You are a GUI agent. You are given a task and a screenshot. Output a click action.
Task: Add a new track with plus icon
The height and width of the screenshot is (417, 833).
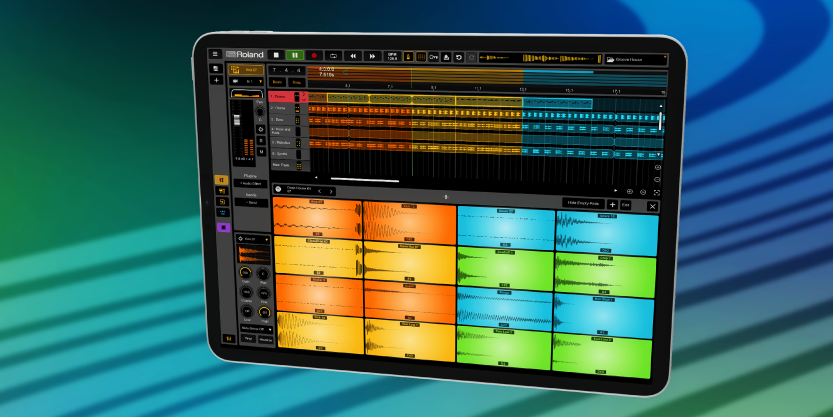(216, 80)
